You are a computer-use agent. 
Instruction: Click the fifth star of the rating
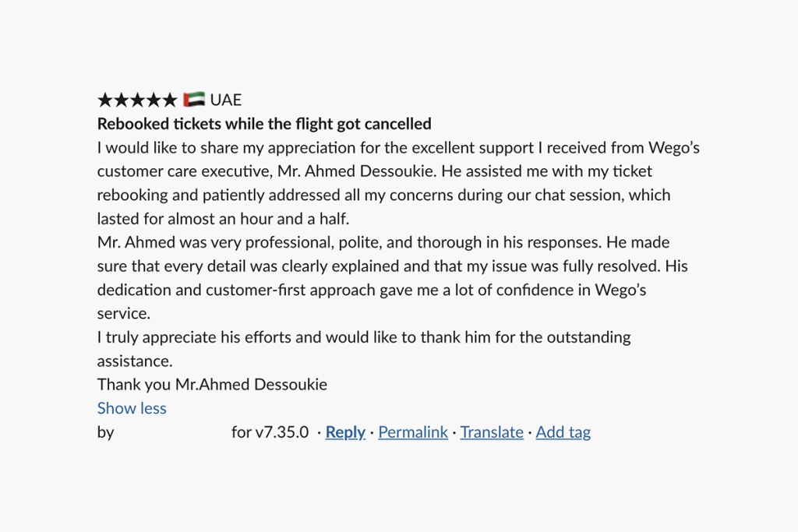pyautogui.click(x=169, y=100)
